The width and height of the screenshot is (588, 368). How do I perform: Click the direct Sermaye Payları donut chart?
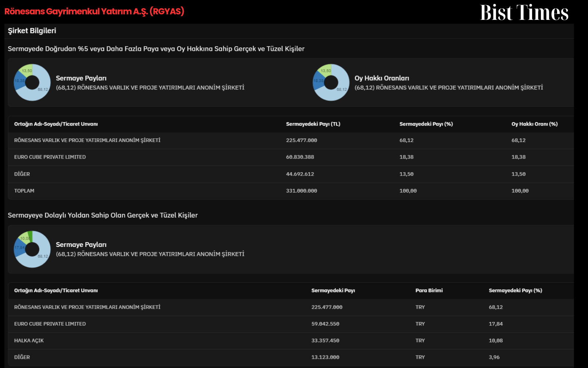coord(32,82)
